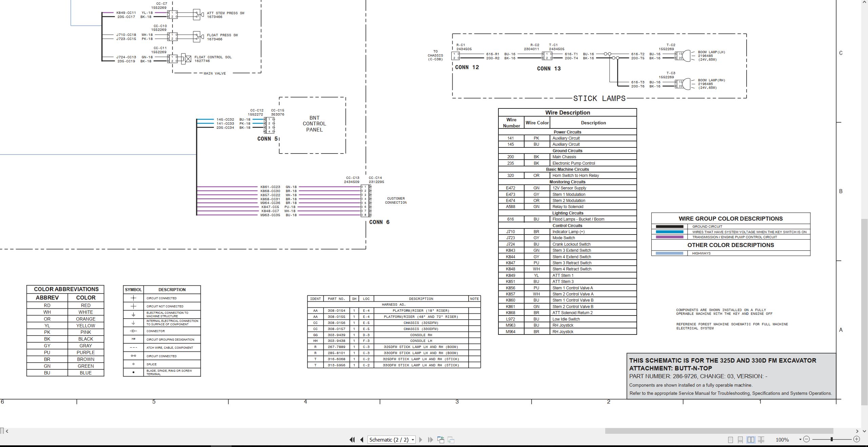Click the horizontal scrollbar thumb
Image resolution: width=868 pixels, height=447 pixels.
coord(719,431)
